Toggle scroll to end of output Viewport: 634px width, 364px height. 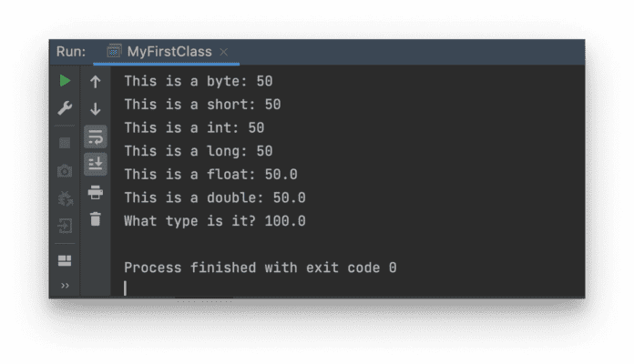(x=96, y=164)
